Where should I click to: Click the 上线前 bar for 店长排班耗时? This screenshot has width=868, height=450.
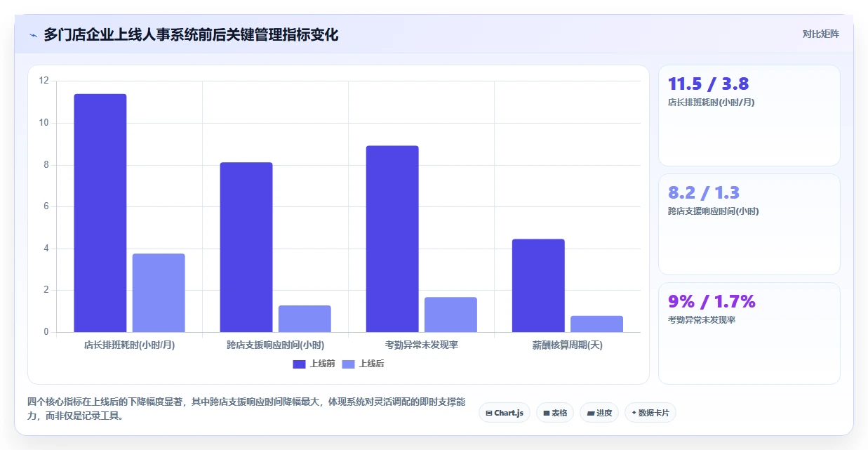pyautogui.click(x=100, y=213)
